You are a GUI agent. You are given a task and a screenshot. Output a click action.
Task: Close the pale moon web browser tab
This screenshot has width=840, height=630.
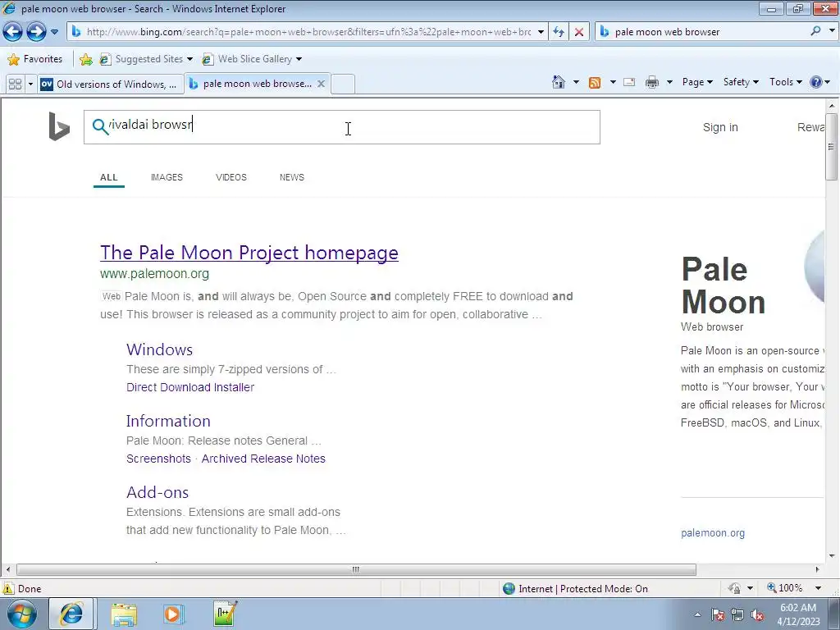(321, 84)
